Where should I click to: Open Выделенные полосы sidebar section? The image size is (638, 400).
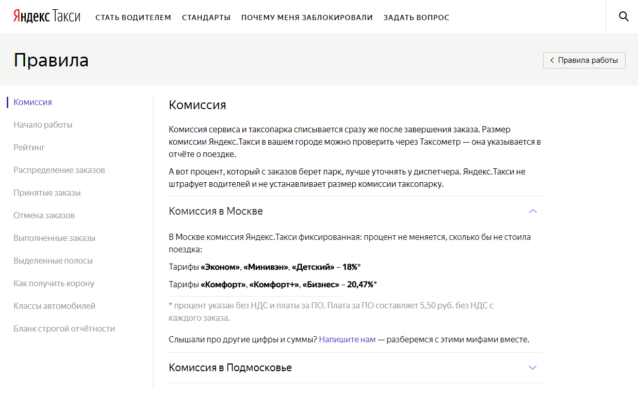coord(53,261)
